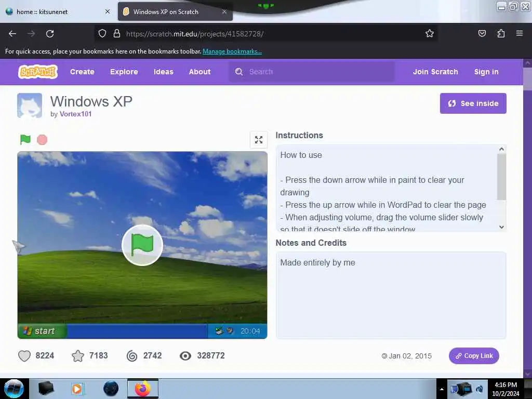532x399 pixels.
Task: Click the Manage bookmarks link
Action: (x=232, y=51)
